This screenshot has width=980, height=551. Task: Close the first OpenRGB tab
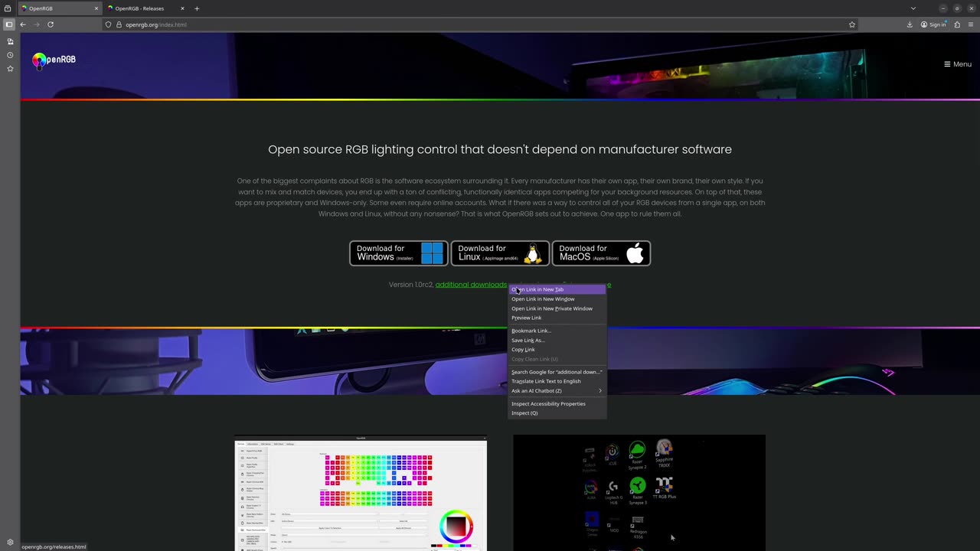pyautogui.click(x=96, y=8)
